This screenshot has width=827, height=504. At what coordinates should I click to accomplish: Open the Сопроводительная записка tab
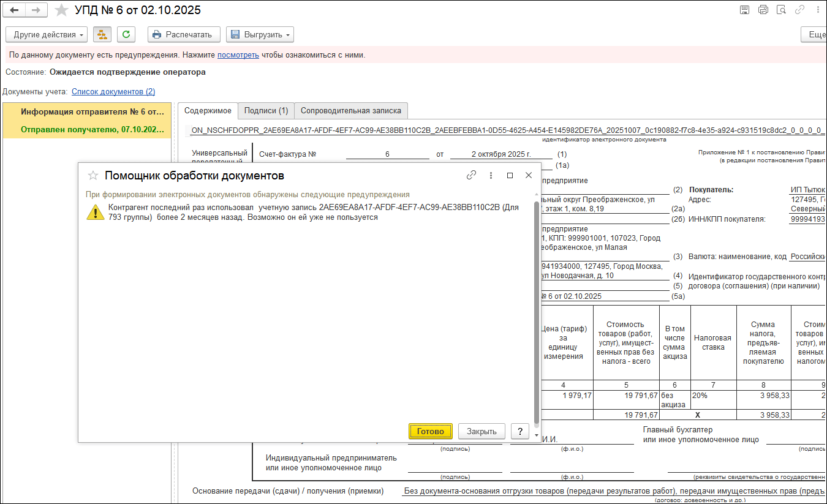point(350,111)
